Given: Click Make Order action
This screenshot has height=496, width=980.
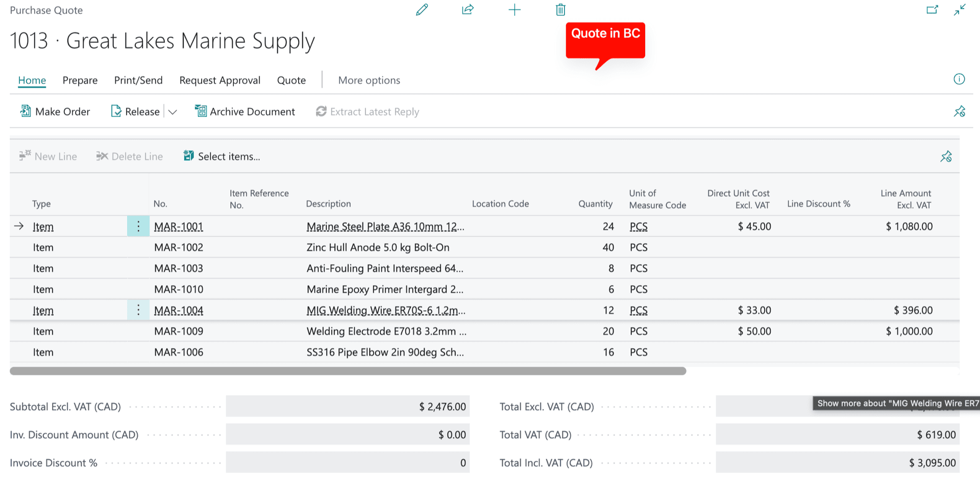Looking at the screenshot, I should [x=55, y=111].
